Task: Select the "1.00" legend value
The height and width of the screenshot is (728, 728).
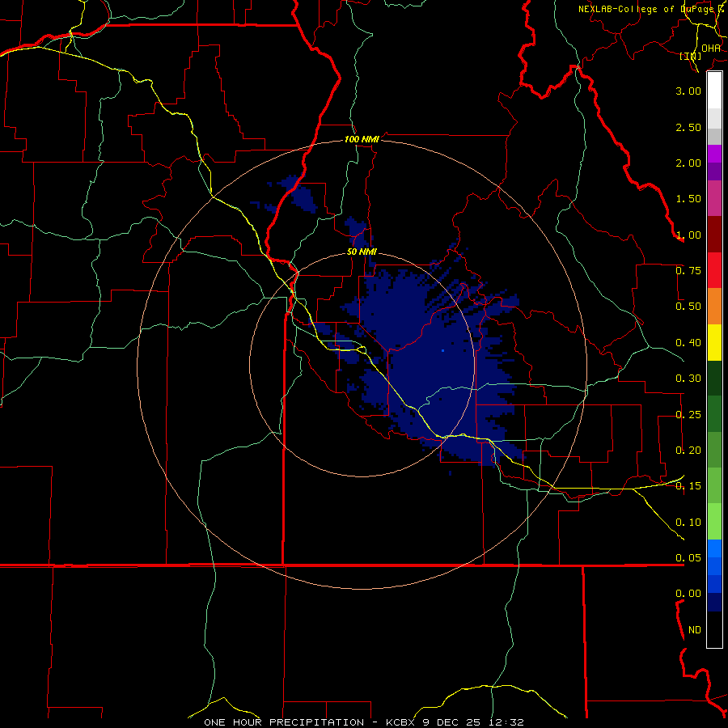Action: [688, 235]
